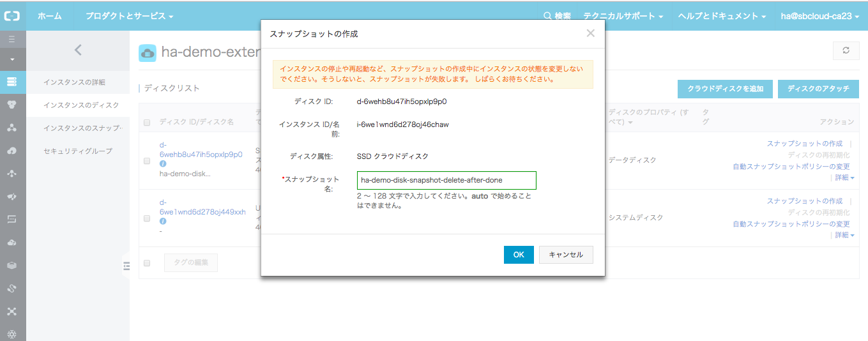
Task: Go to ホーム in the top bar
Action: [x=50, y=16]
